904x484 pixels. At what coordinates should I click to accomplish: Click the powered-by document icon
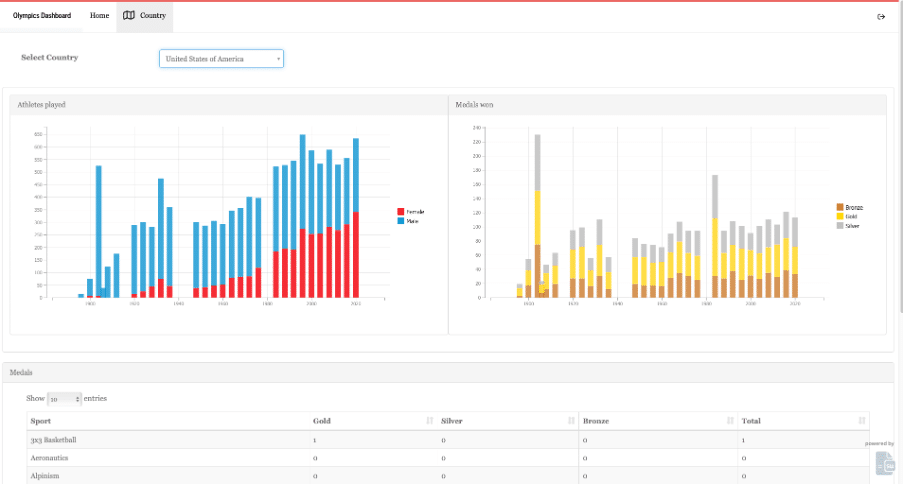coord(884,463)
